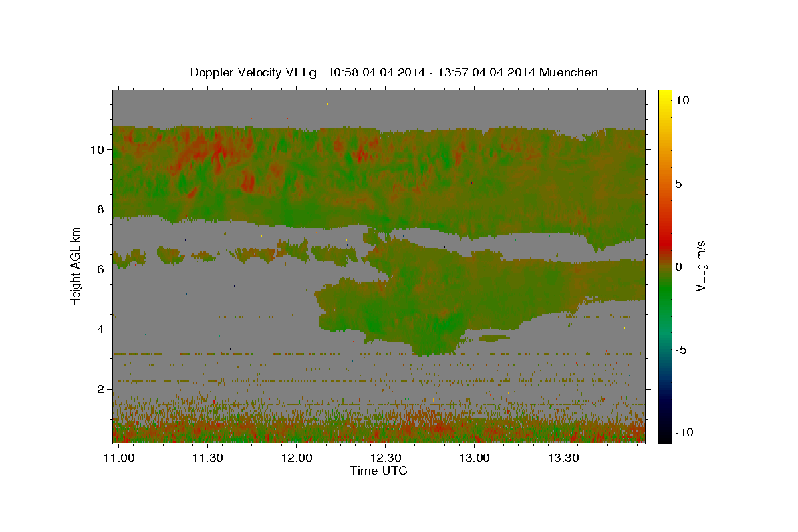This screenshot has width=798, height=532.
Task: Select the 12:30 time axis label
Action: pos(385,458)
